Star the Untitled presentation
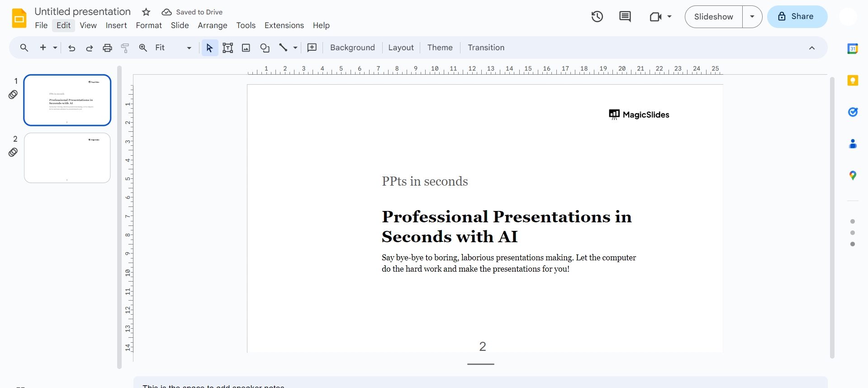The width and height of the screenshot is (868, 388). [x=146, y=12]
